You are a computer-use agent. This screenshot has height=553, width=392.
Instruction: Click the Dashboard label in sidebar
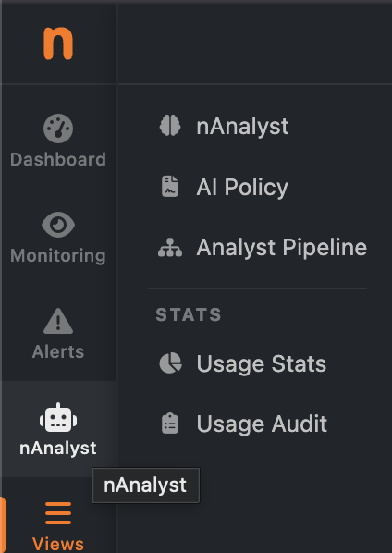tap(58, 159)
